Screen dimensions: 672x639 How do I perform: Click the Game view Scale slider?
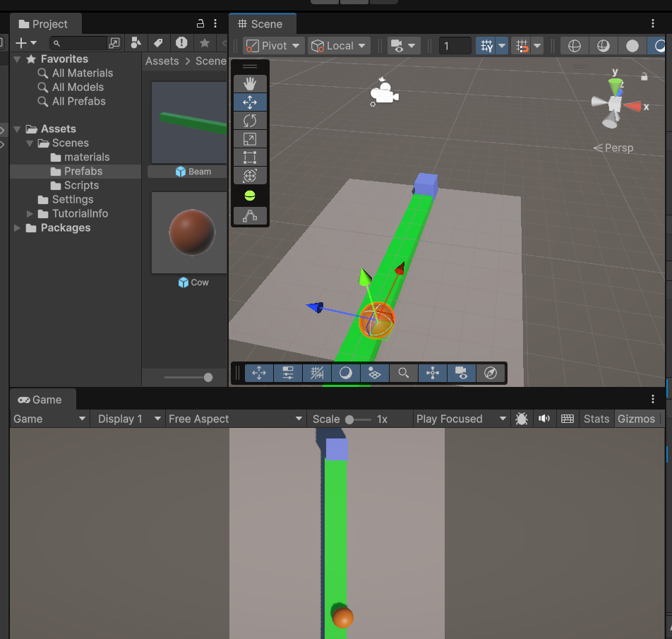[358, 419]
